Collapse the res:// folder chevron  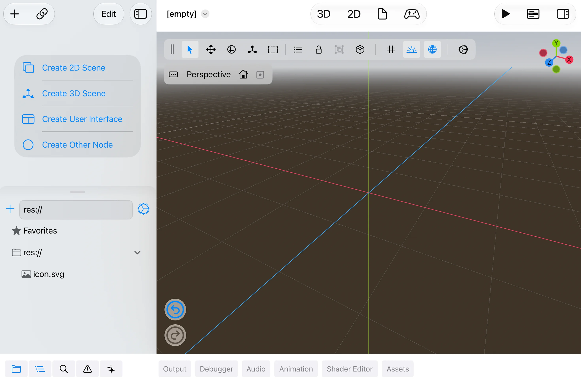(137, 253)
